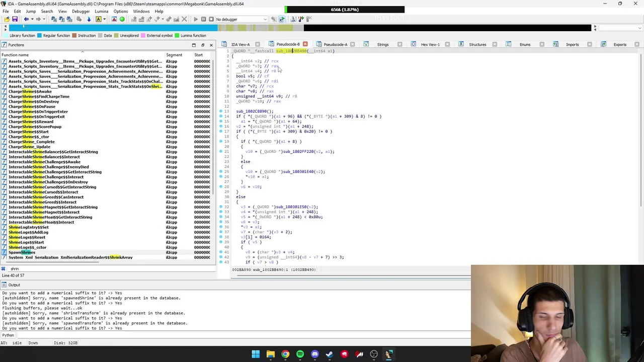Open Spotify from the taskbar
This screenshot has height=362, width=644.
300,354
